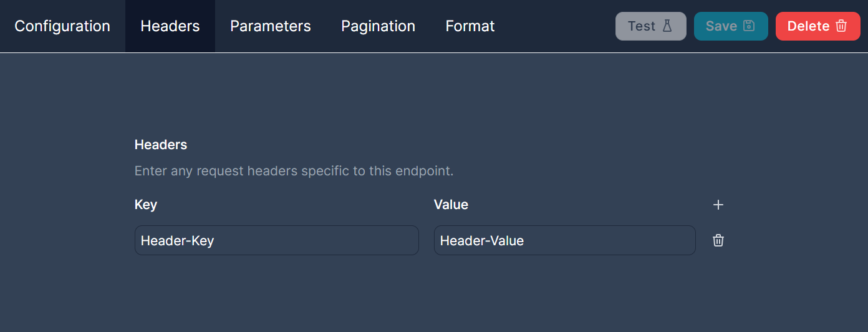This screenshot has width=868, height=332.
Task: Go to the Pagination tab
Action: [x=378, y=26]
